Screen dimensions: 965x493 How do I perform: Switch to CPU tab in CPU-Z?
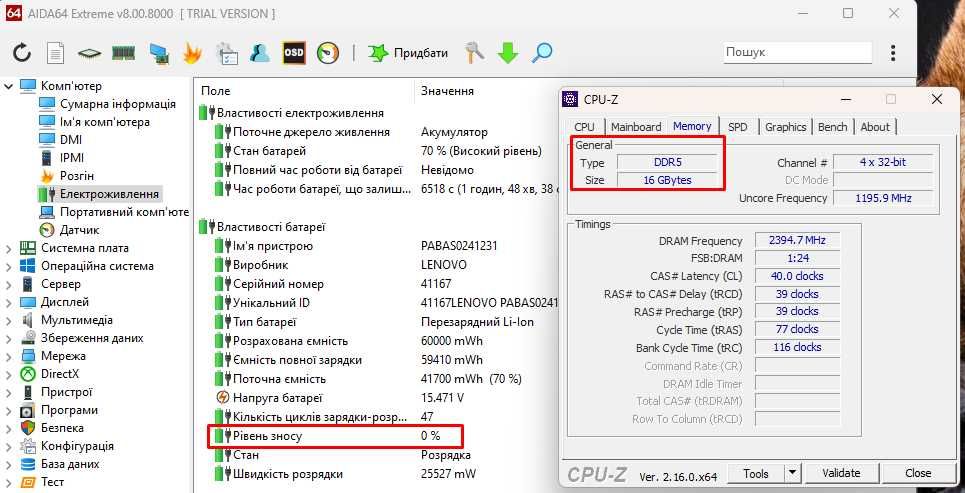[584, 127]
